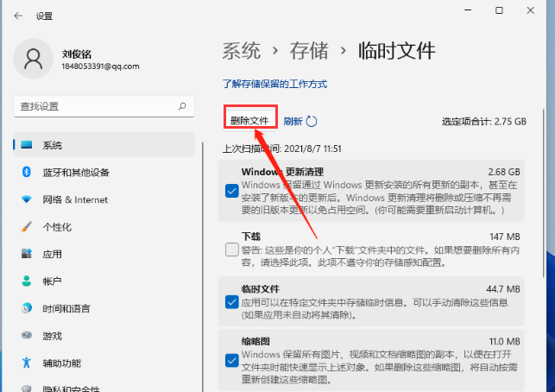
Task: Open Time and Language (时间和语言) icon
Action: coord(26,308)
